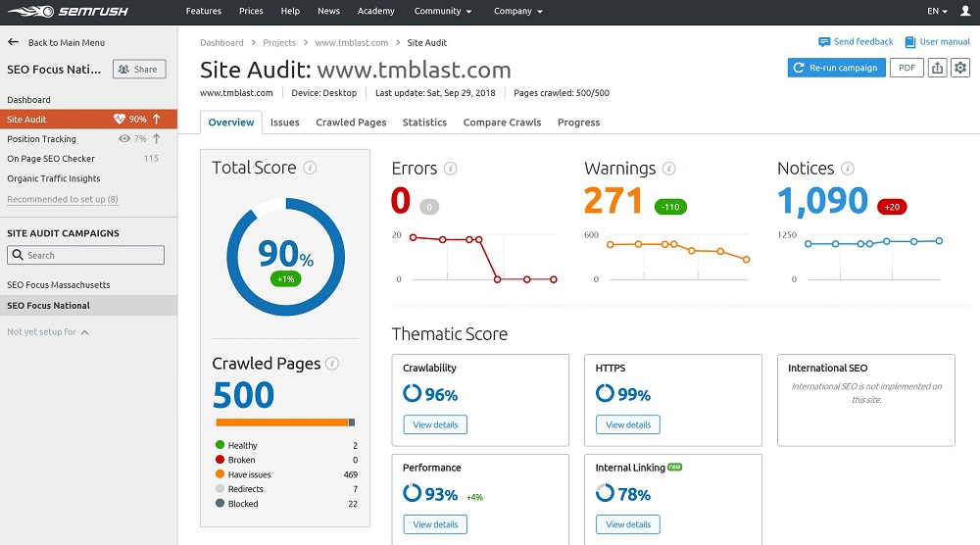Viewport: 980px width, 545px height.
Task: Click the Crawled Pages info icon
Action: tap(332, 363)
